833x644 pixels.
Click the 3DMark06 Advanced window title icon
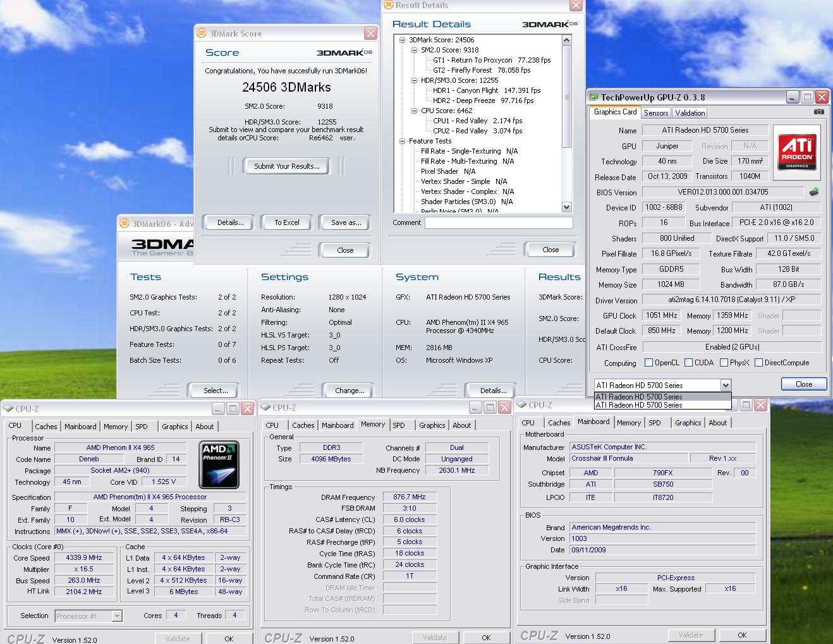(124, 223)
